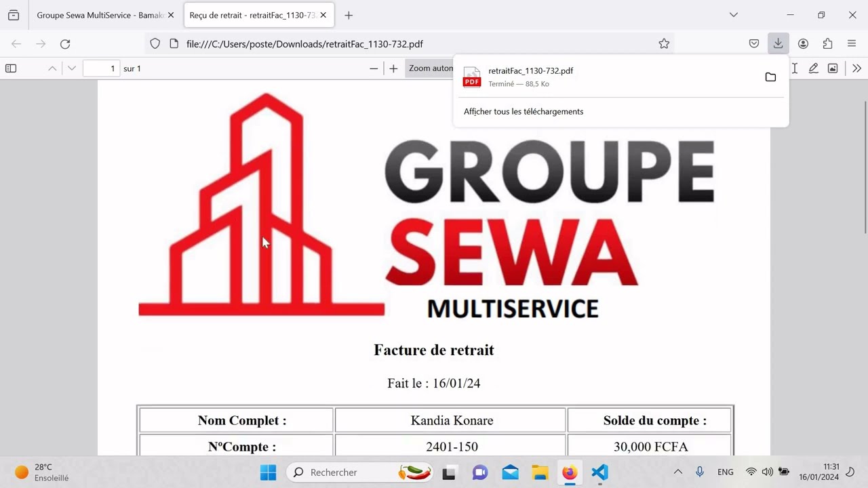Show download in folder icon
This screenshot has width=868, height=488.
coord(770,77)
